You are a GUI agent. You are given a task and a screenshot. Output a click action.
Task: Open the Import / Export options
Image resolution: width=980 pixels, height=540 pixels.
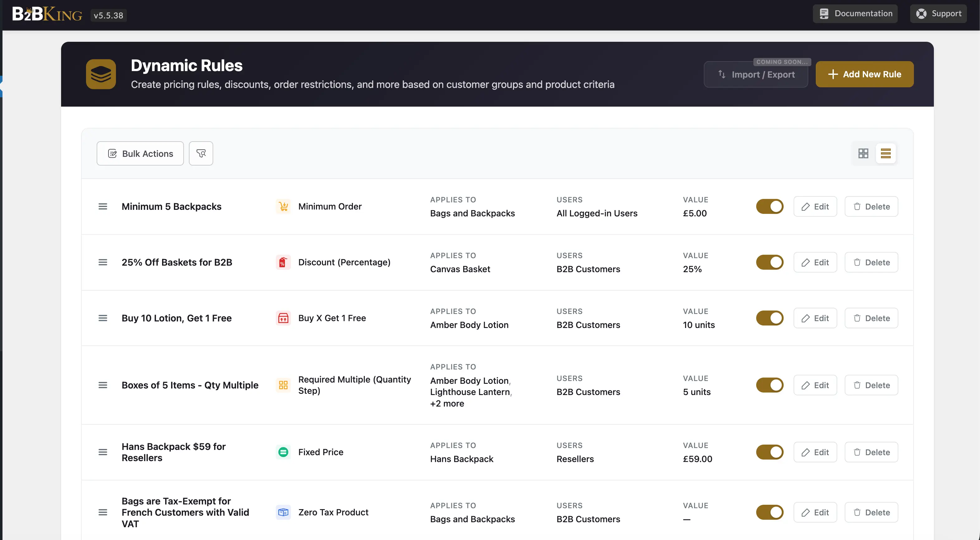click(x=756, y=74)
